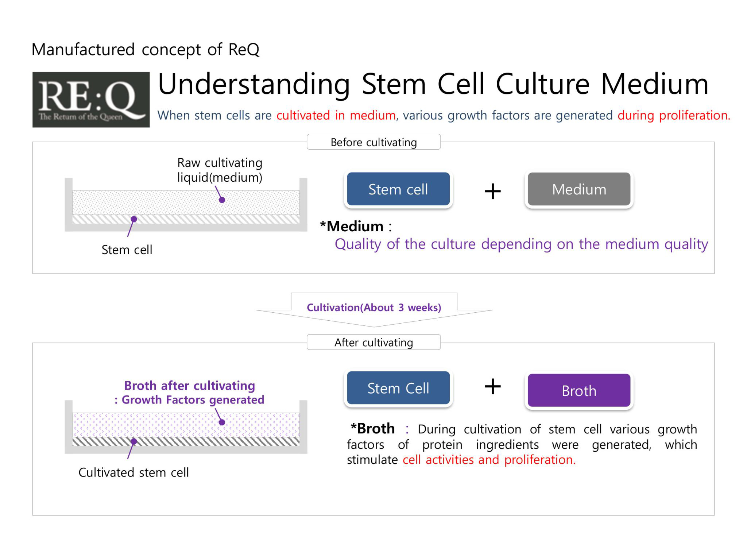
Task: Click the Before cultivating label
Action: pyautogui.click(x=373, y=142)
